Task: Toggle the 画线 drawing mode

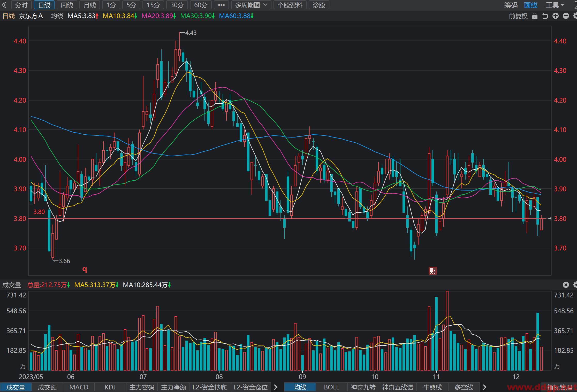Action: point(531,5)
